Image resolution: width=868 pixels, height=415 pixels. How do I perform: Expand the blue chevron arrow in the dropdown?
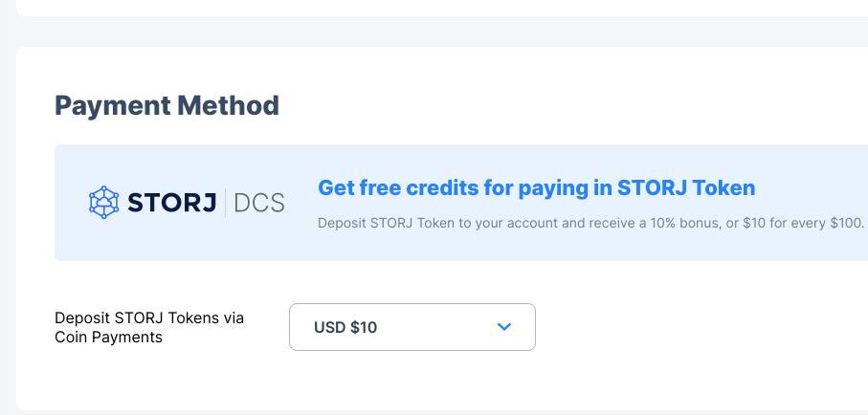click(505, 327)
